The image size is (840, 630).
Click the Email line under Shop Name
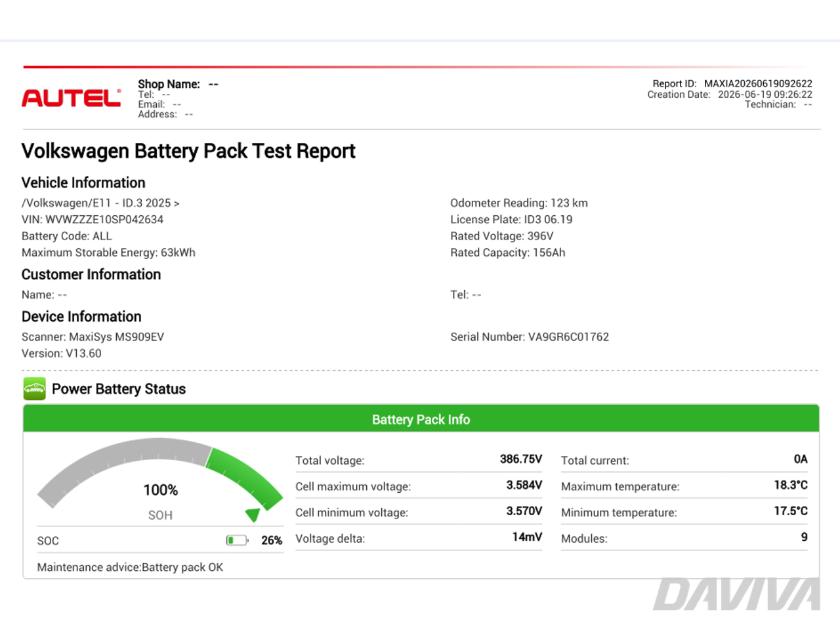159,104
